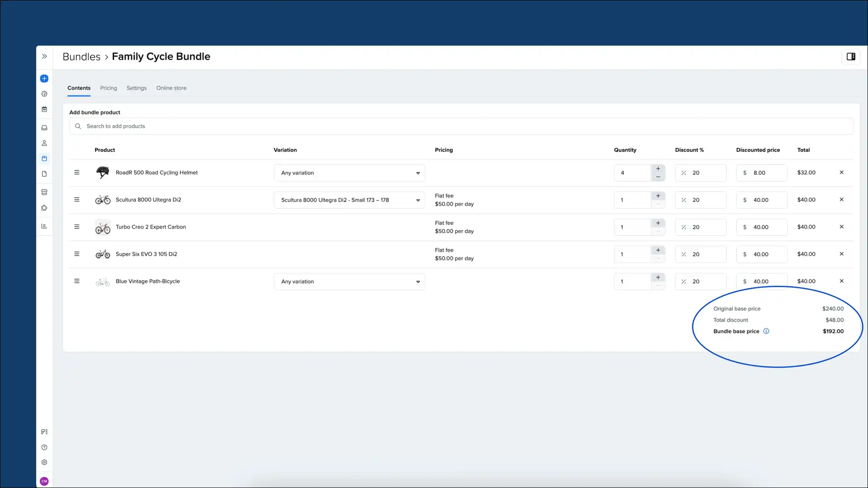Open the calendar icon in sidebar
The width and height of the screenshot is (868, 488).
point(44,109)
